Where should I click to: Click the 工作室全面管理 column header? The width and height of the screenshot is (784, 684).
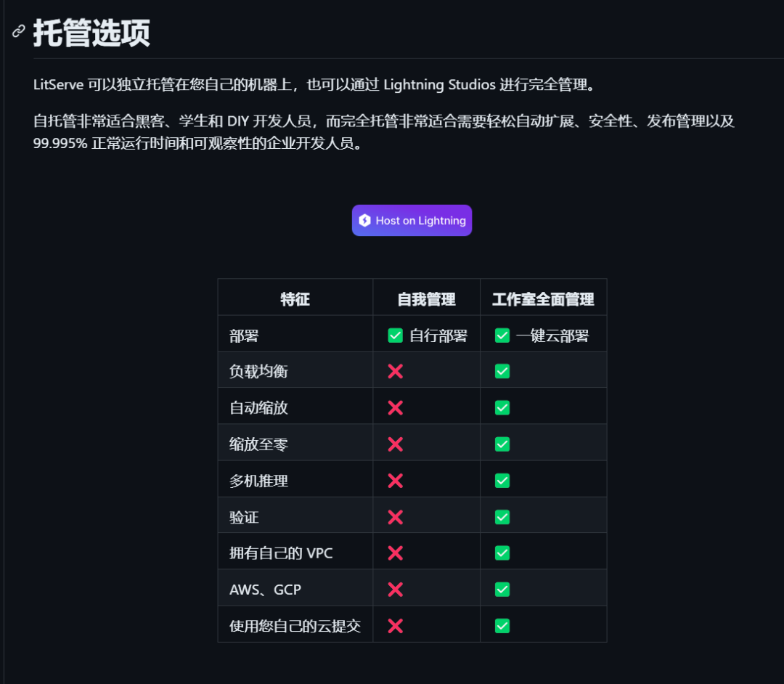pos(543,299)
